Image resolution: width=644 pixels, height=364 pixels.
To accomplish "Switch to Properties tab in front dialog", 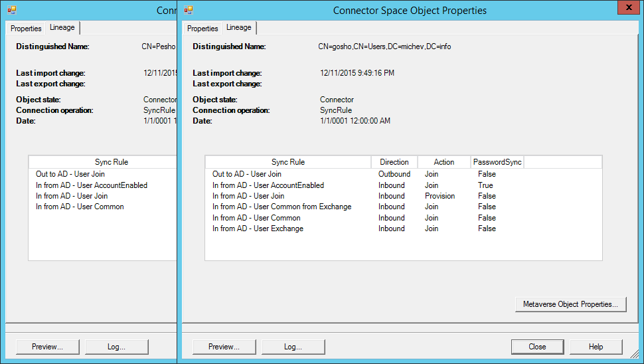I will pos(202,29).
